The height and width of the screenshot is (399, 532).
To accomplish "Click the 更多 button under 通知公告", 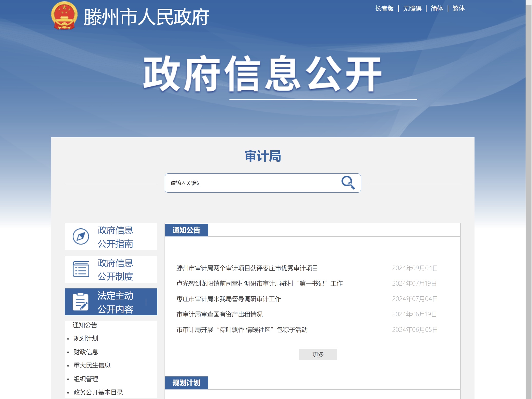I will [318, 354].
